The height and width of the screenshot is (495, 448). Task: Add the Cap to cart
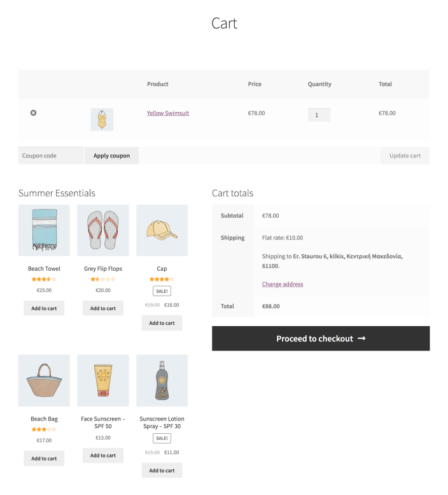point(162,323)
